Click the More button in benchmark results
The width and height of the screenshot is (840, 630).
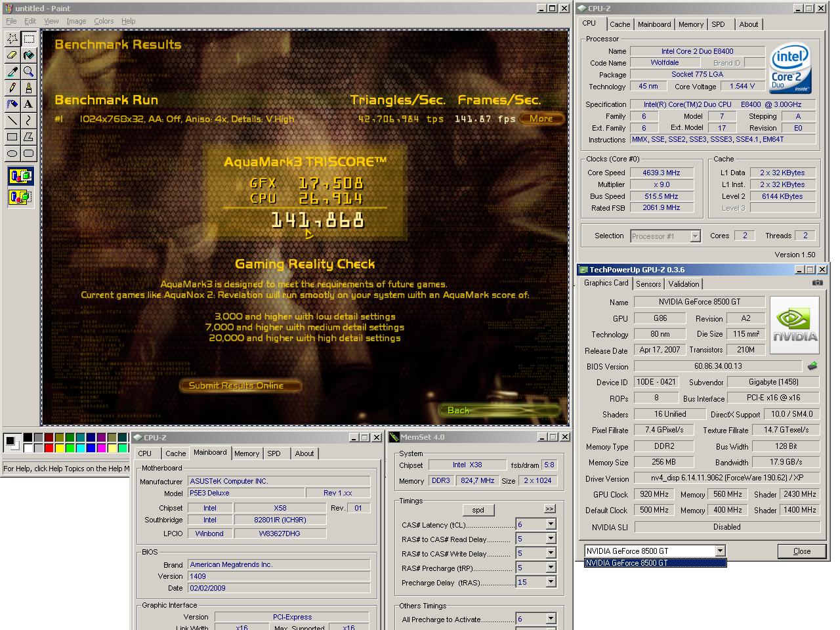pos(541,119)
